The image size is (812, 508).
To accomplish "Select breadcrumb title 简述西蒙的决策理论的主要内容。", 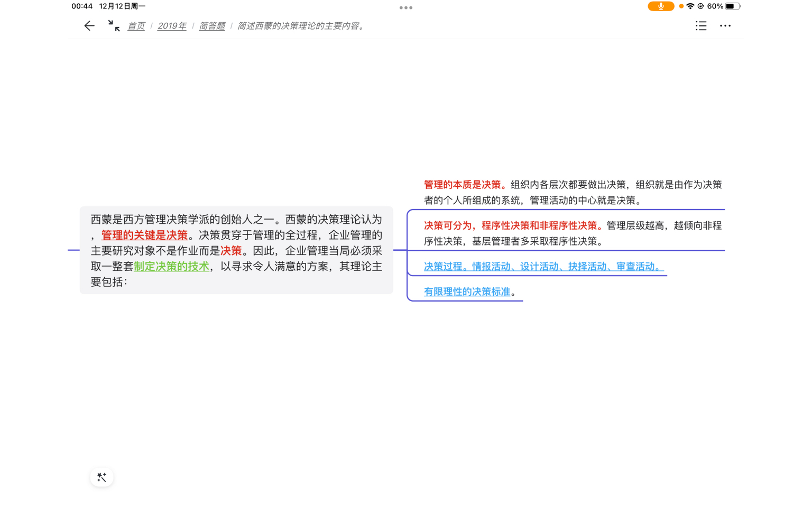I will 302,26.
